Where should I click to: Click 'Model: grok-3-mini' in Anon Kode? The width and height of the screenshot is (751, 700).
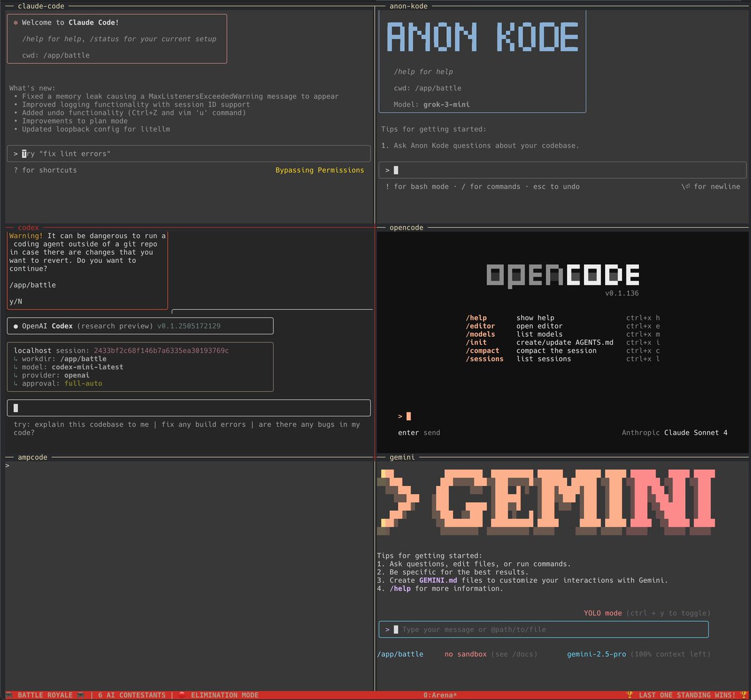(x=432, y=105)
